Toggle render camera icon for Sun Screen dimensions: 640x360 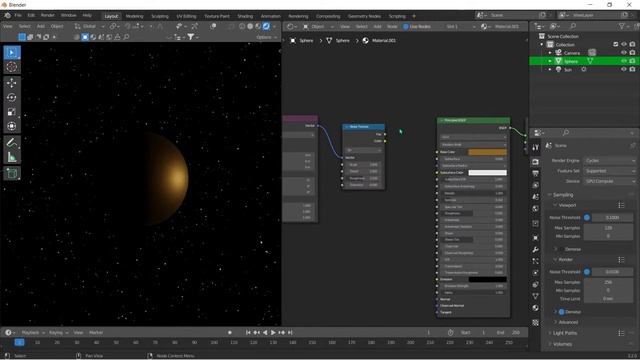pos(632,69)
